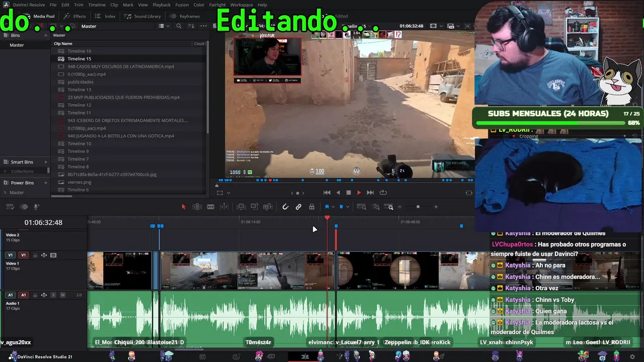Open the Trim menu
The image size is (644, 362).
(x=78, y=5)
